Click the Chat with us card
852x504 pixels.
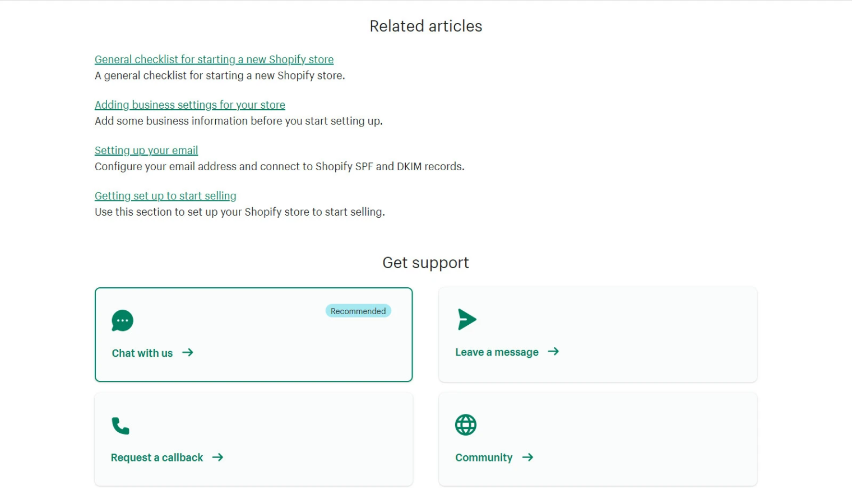[x=253, y=334]
